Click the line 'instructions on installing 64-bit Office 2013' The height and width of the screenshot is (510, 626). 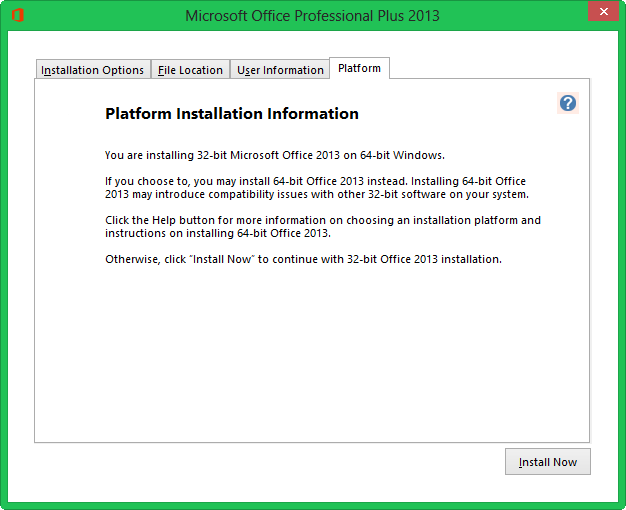coord(217,233)
